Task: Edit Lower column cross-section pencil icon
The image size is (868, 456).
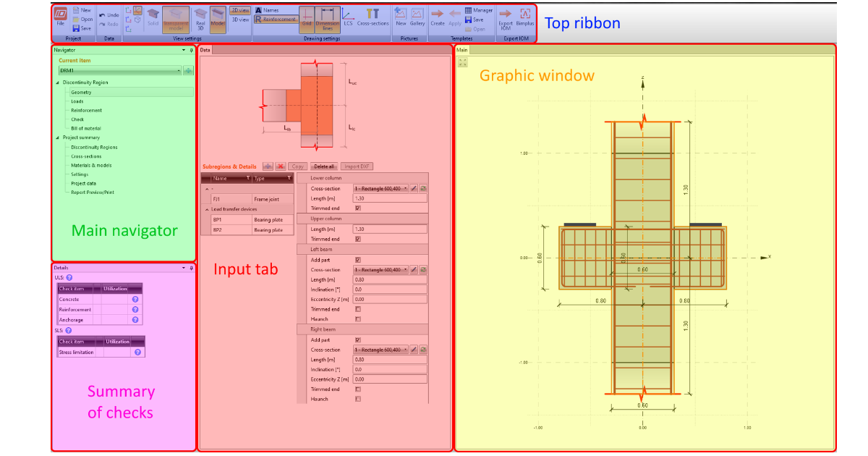Action: [414, 188]
